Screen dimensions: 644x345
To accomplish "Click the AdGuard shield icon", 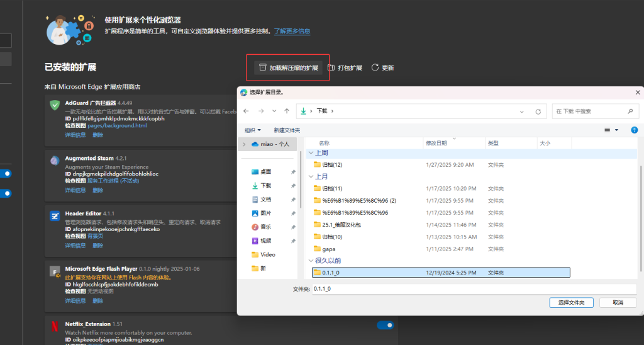I will pyautogui.click(x=55, y=105).
